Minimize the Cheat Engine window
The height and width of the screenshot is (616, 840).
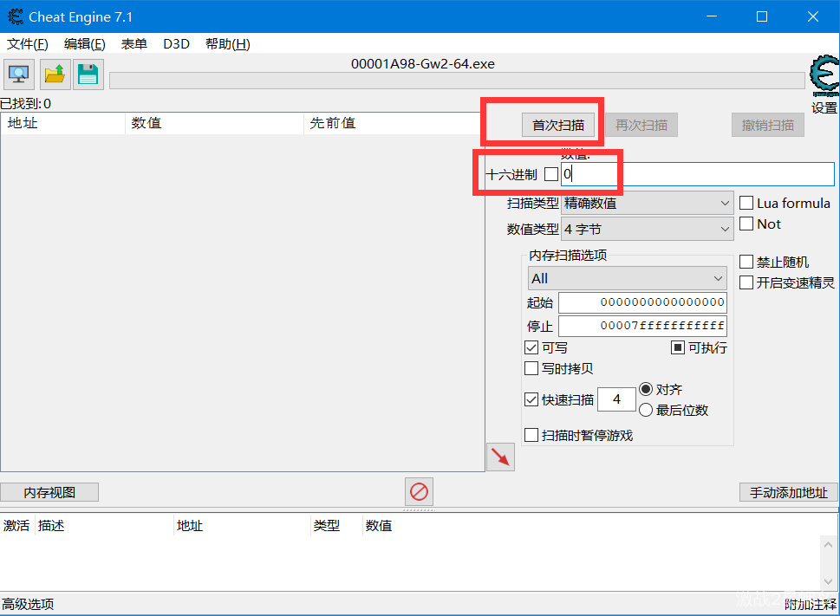pyautogui.click(x=712, y=16)
